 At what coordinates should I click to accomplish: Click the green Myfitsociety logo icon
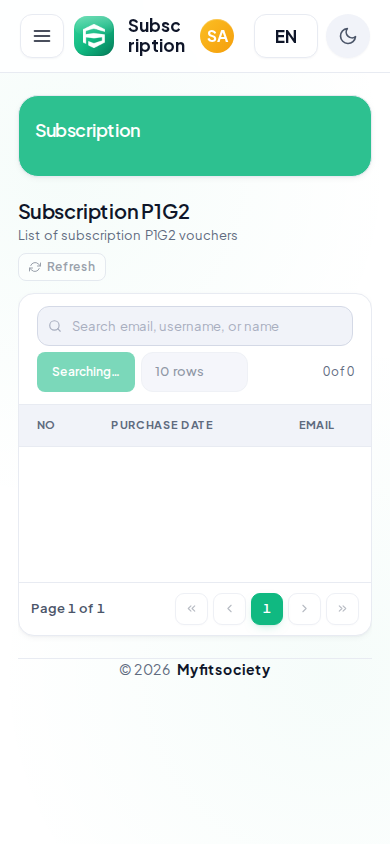coord(94,36)
